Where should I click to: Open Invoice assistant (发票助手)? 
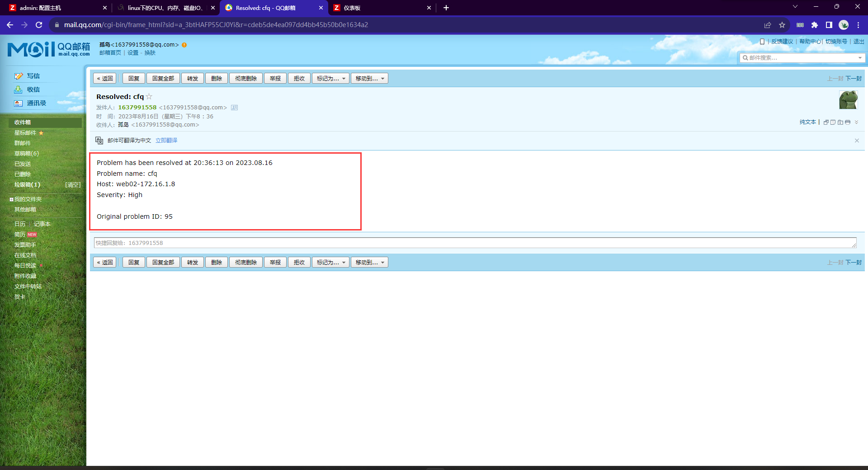(x=25, y=245)
